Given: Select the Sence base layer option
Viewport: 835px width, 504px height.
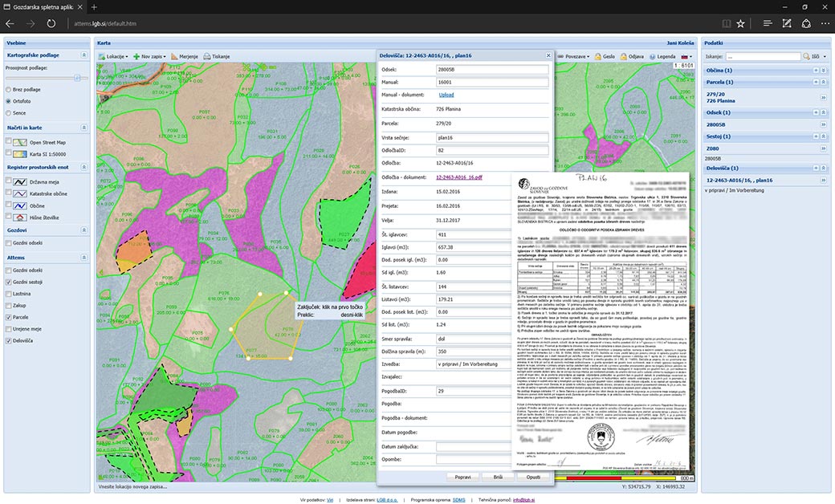Looking at the screenshot, I should [9, 113].
